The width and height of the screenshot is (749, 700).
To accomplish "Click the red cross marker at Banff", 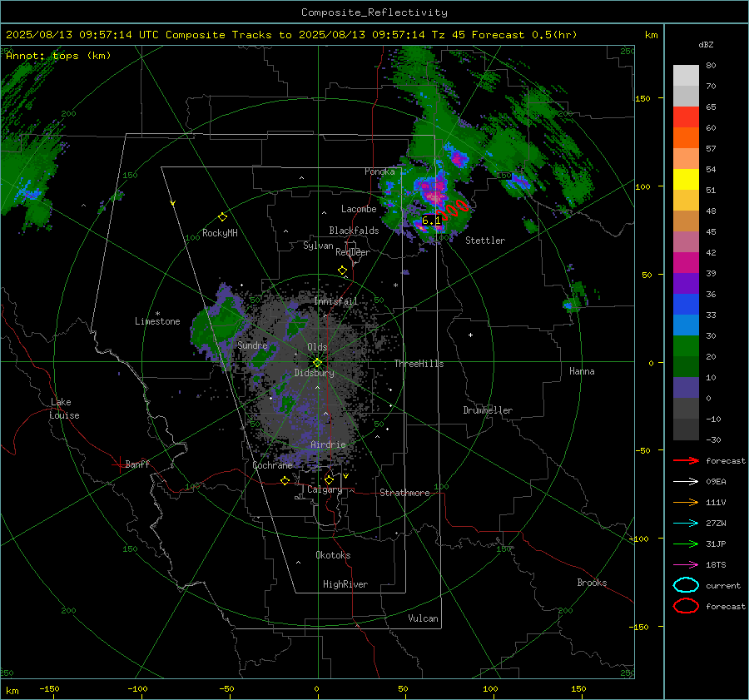I will point(119,464).
